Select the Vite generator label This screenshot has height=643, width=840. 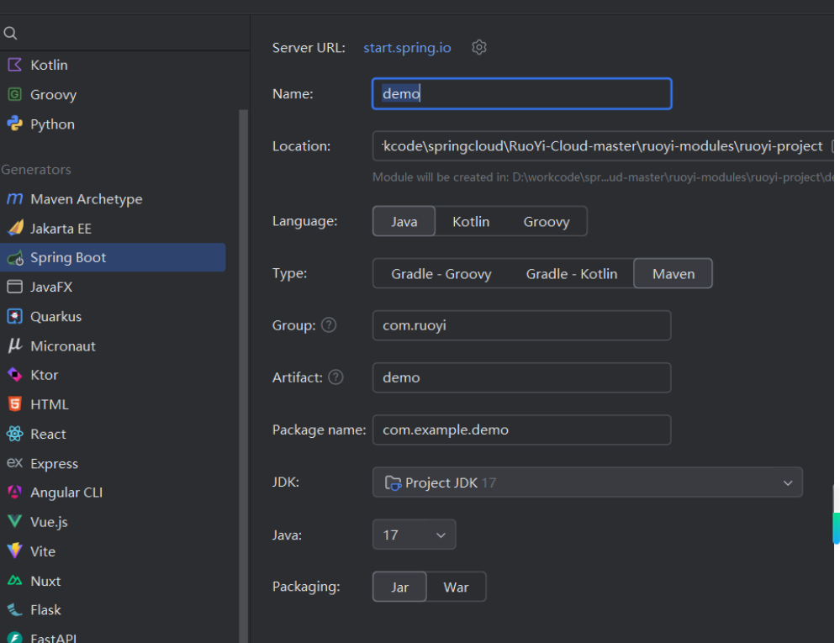43,551
